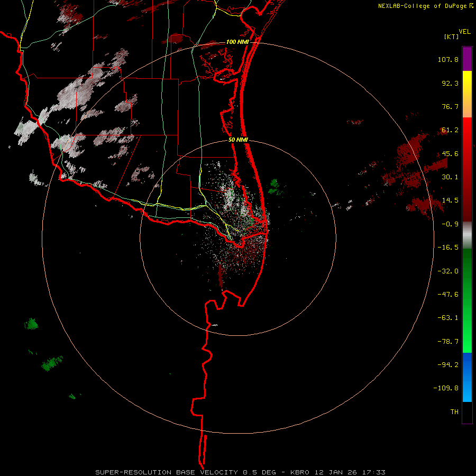476x476 pixels.
Task: Pick the blue segment of the velocity scale
Action: tap(467, 377)
